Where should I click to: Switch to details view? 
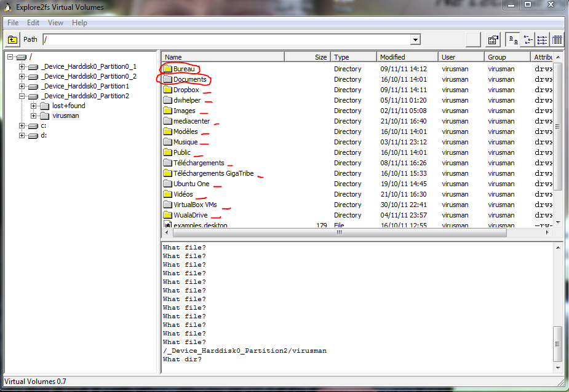click(557, 39)
